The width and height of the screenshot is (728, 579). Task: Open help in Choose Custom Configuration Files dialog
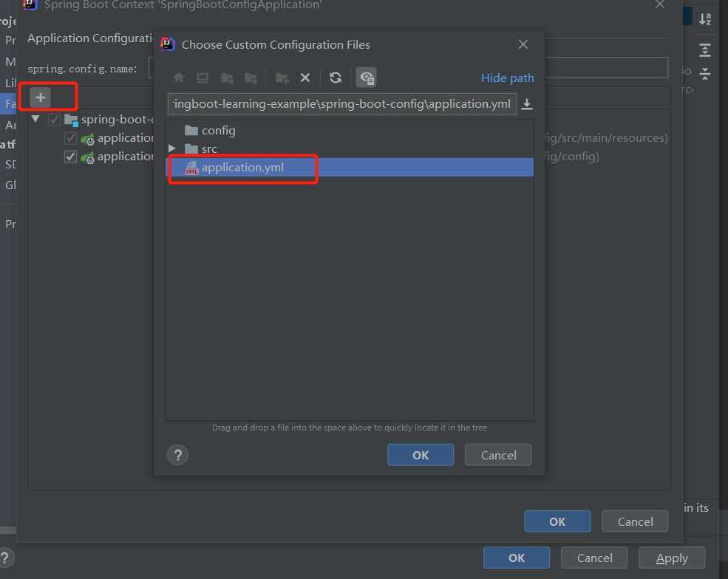click(178, 455)
